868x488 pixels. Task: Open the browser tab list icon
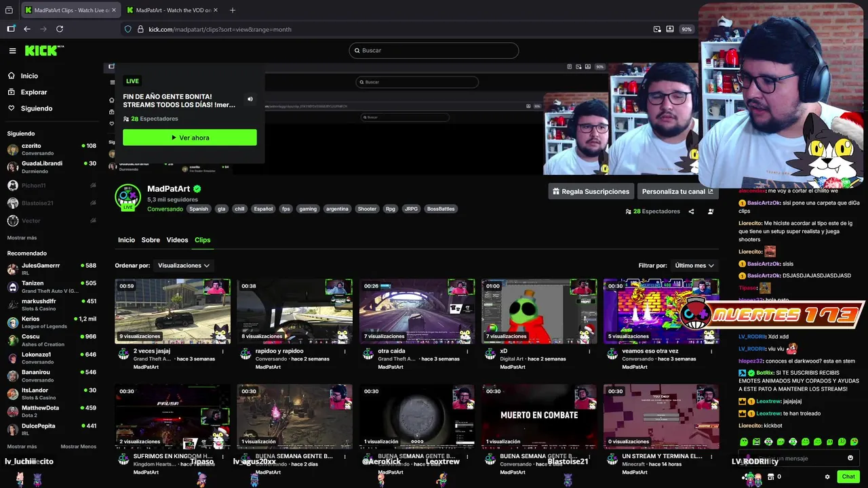pos(9,10)
